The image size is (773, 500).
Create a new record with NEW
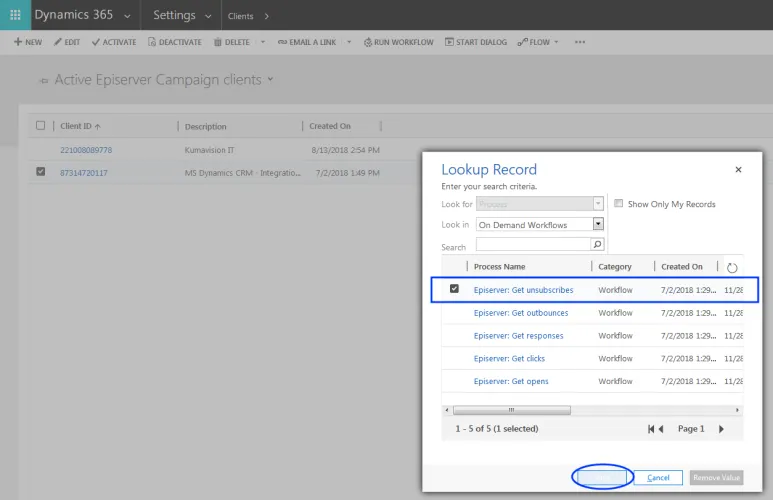coord(28,42)
